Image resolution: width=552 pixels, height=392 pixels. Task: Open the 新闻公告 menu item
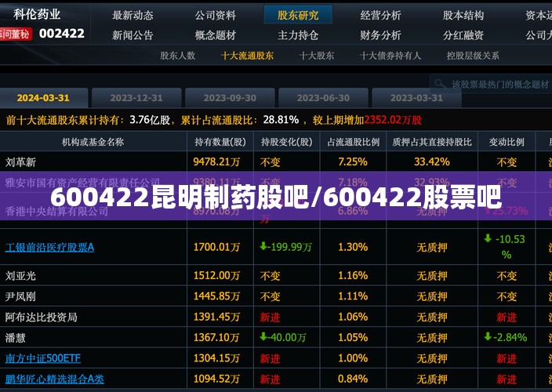tap(133, 34)
